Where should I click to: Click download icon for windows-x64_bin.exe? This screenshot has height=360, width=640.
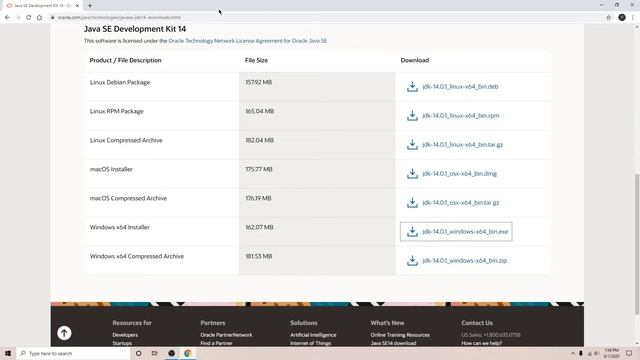[x=412, y=231]
